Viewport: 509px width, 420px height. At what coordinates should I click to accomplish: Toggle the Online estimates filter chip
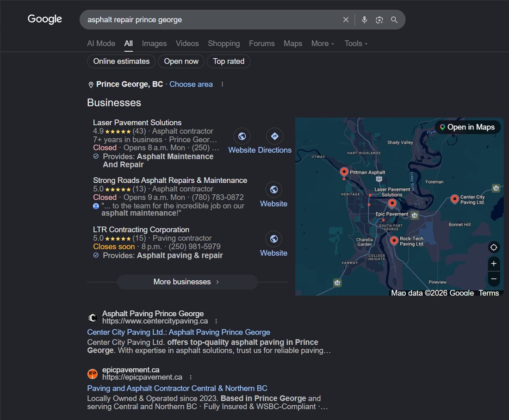pyautogui.click(x=121, y=62)
